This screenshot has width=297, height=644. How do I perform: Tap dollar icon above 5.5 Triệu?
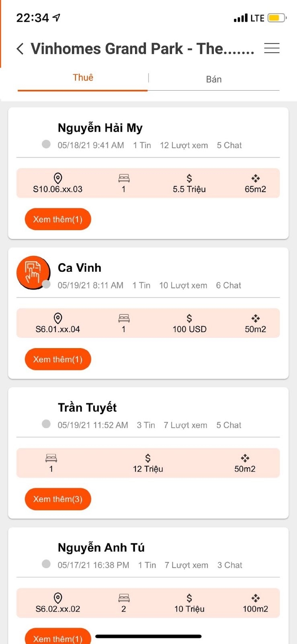pyautogui.click(x=189, y=178)
